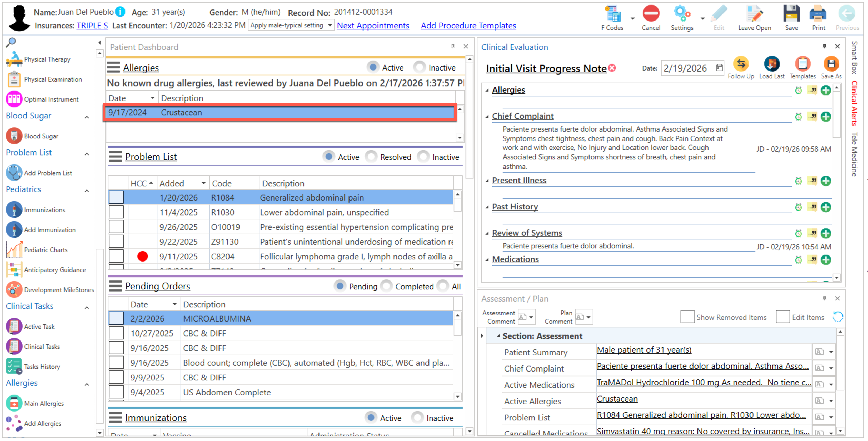Click the TRIPLE S insurance link
This screenshot has height=441, width=868.
(x=92, y=26)
